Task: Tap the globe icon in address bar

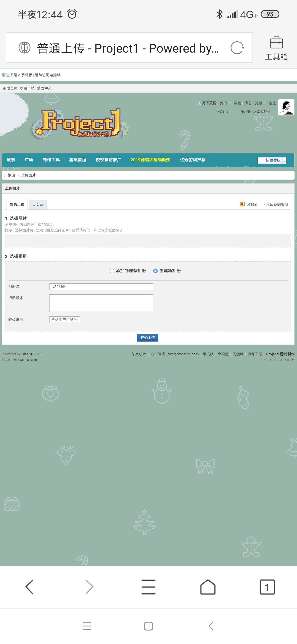Action: pos(24,48)
